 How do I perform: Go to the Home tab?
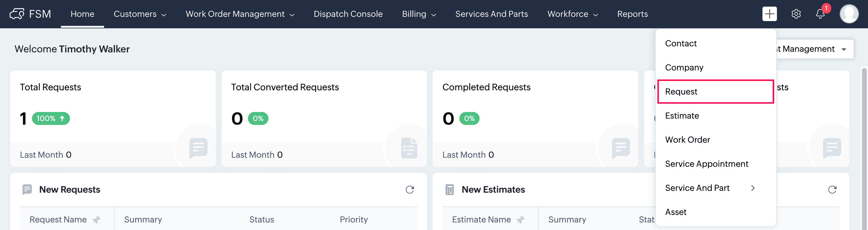tap(82, 14)
